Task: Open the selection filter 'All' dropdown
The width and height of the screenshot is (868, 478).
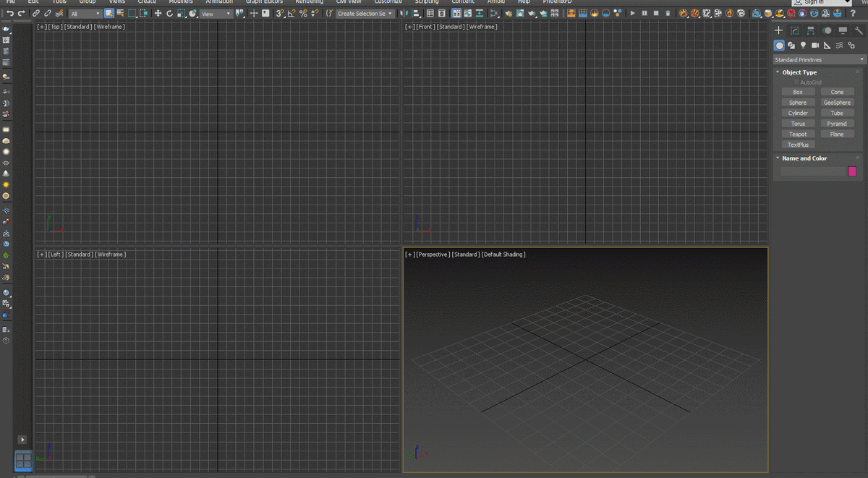Action: pos(85,14)
